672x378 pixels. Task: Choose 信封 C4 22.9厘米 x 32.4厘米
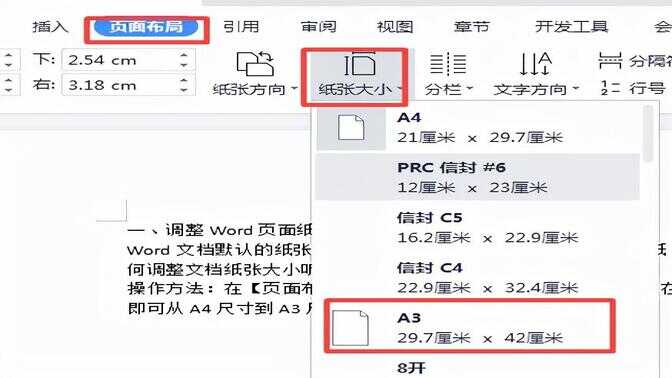pos(478,278)
